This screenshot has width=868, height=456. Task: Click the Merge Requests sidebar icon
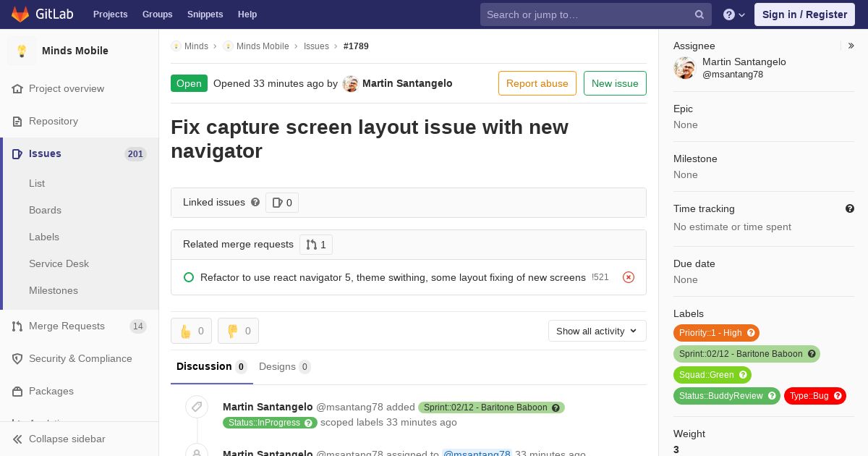point(17,326)
